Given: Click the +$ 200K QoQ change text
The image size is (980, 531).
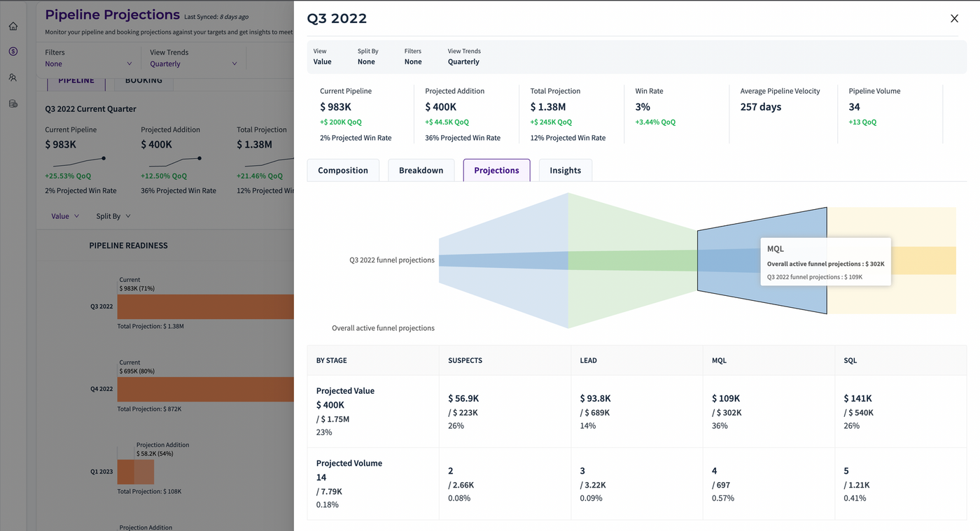Looking at the screenshot, I should [341, 122].
